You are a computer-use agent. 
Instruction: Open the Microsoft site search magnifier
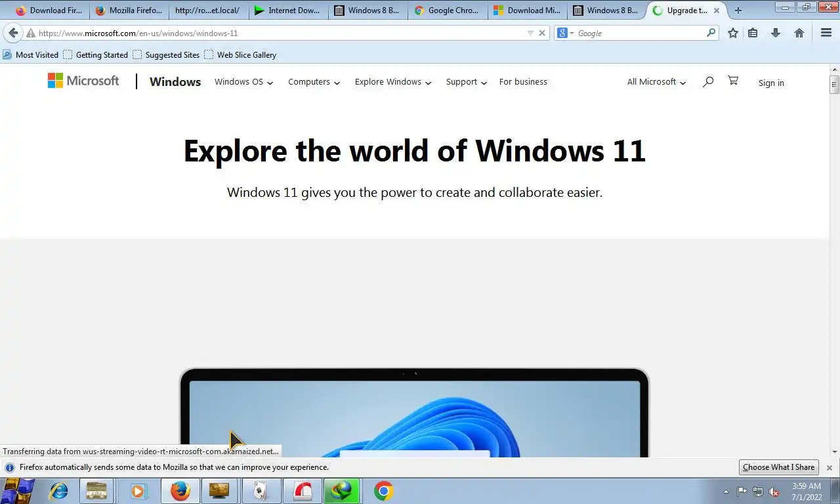click(x=707, y=82)
